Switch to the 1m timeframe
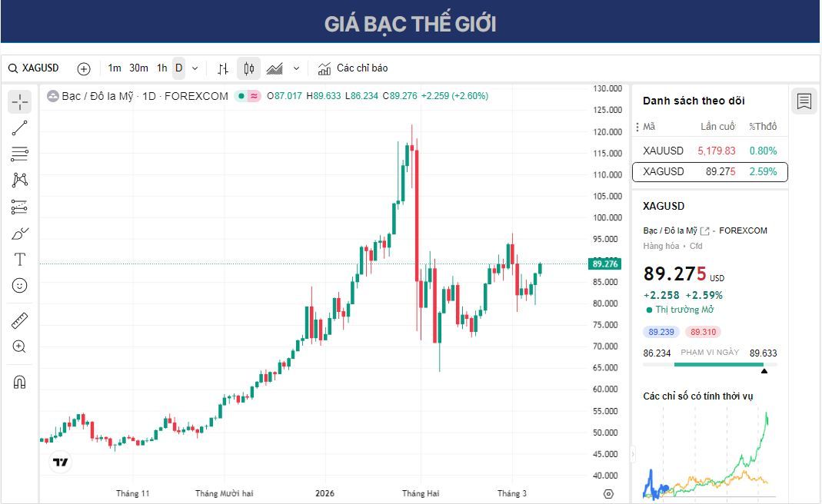Image resolution: width=822 pixels, height=504 pixels. click(x=115, y=68)
